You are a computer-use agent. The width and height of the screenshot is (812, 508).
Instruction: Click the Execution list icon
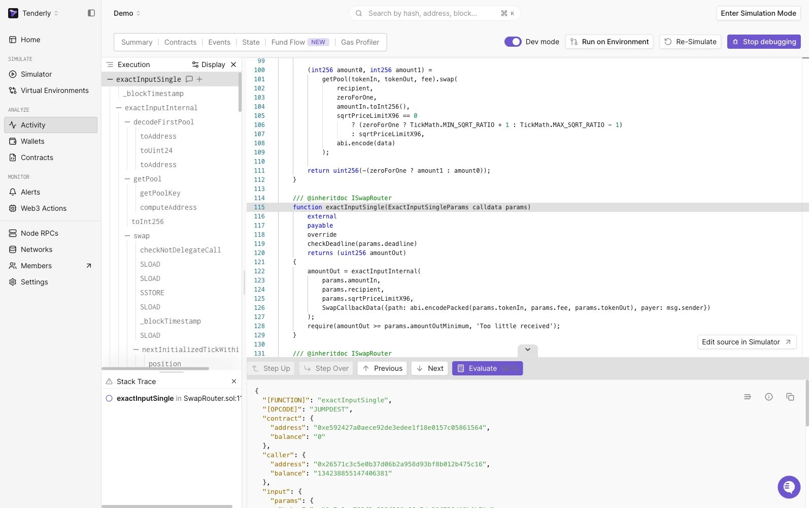click(x=110, y=65)
